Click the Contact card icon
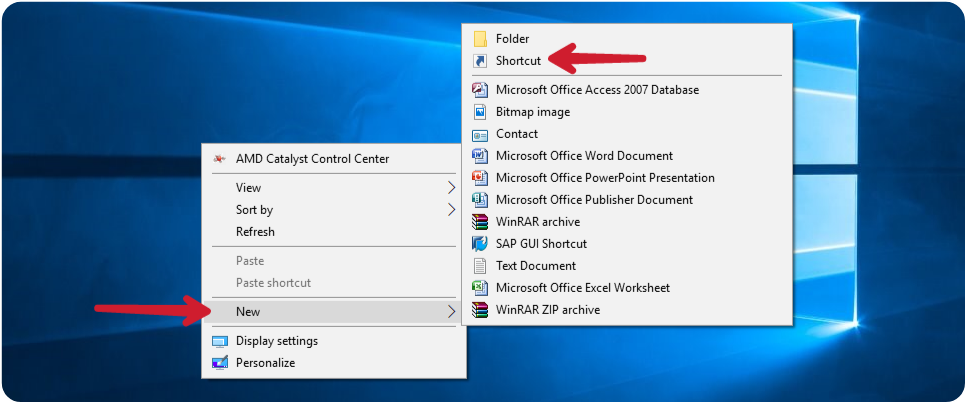The width and height of the screenshot is (966, 403). tap(480, 134)
